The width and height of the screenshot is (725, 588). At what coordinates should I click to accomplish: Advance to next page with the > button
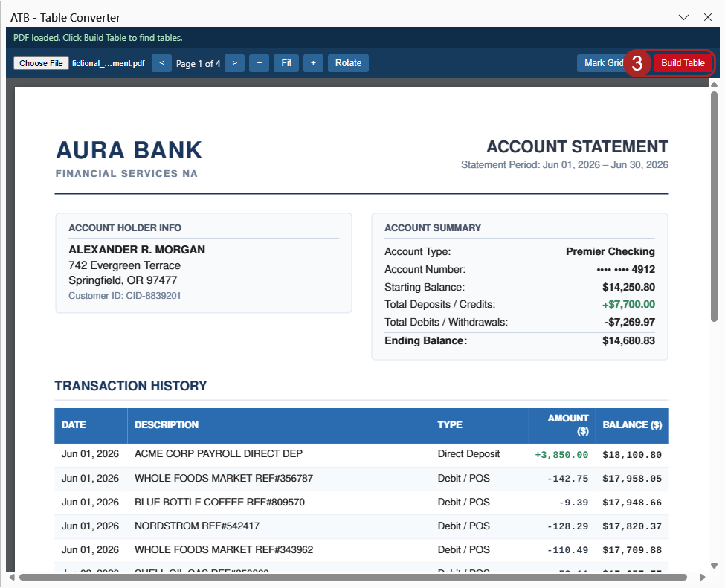click(234, 63)
